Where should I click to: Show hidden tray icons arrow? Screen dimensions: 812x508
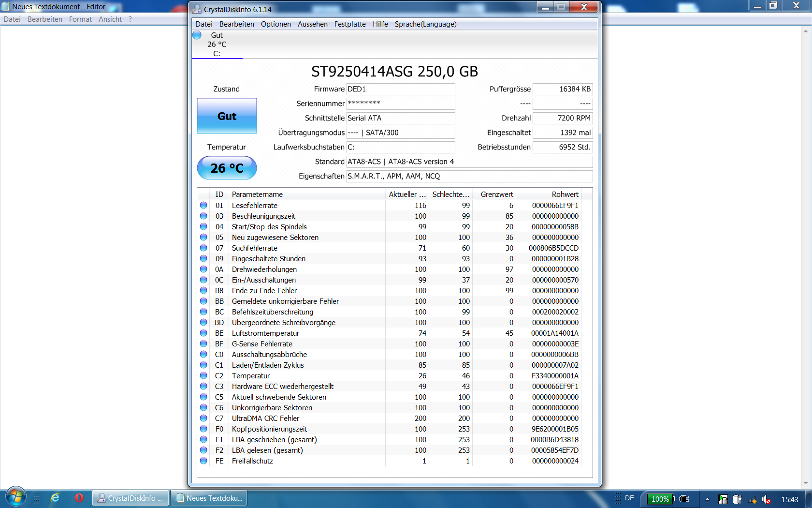[x=707, y=499]
